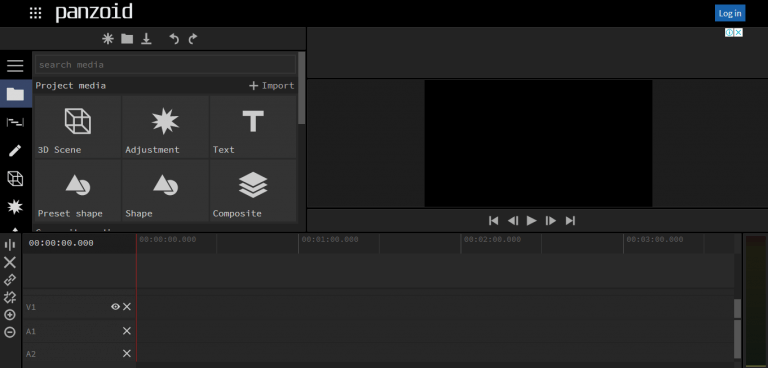Remove track V1 with X
768x368 pixels.
tap(127, 307)
